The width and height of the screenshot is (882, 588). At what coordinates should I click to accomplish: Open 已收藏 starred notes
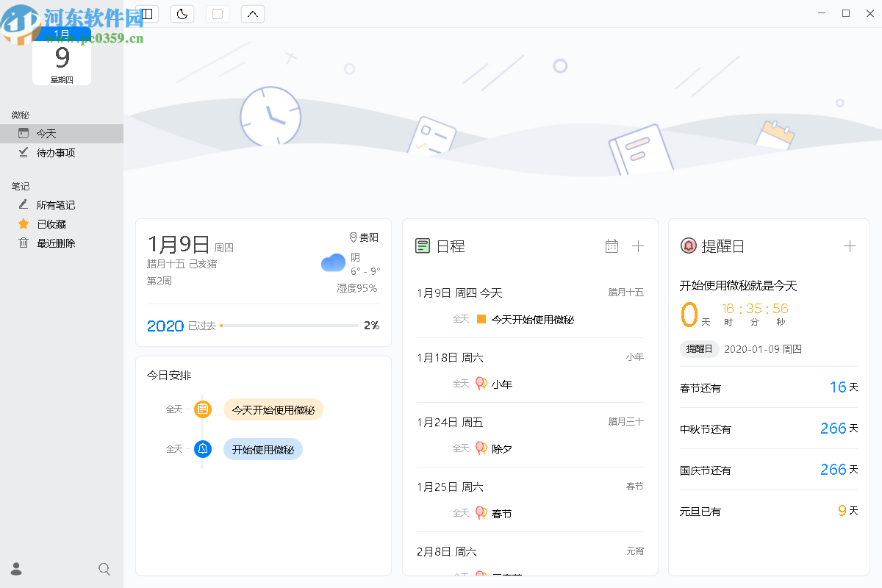click(x=51, y=224)
